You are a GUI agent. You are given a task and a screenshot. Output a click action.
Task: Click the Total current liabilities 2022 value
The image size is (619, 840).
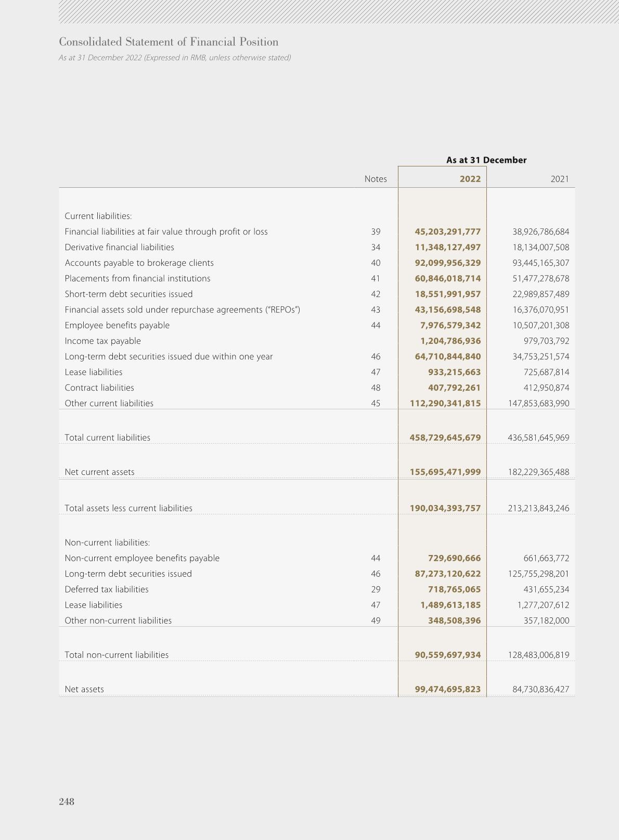coord(445,438)
